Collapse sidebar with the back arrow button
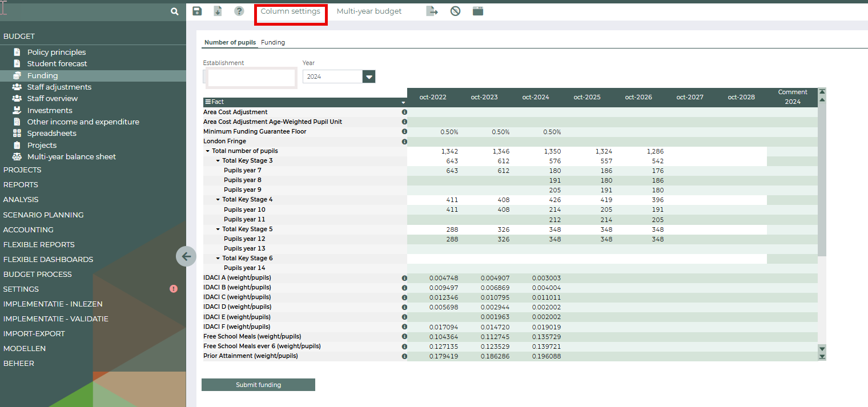This screenshot has width=868, height=407. point(186,256)
